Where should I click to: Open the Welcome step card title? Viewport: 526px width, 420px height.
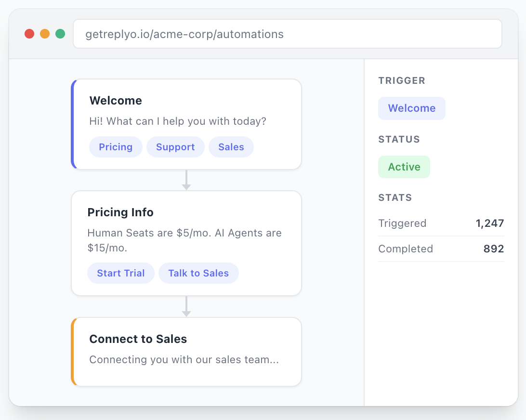[116, 101]
